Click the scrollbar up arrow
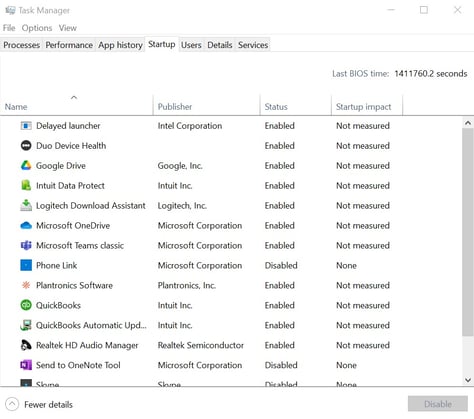Viewport: 474px width, 419px height. click(x=468, y=123)
